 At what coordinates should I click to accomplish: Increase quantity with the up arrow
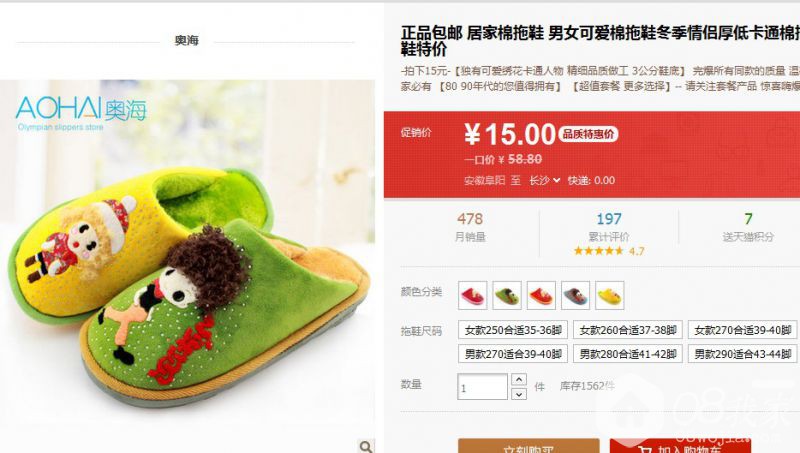[x=519, y=380]
